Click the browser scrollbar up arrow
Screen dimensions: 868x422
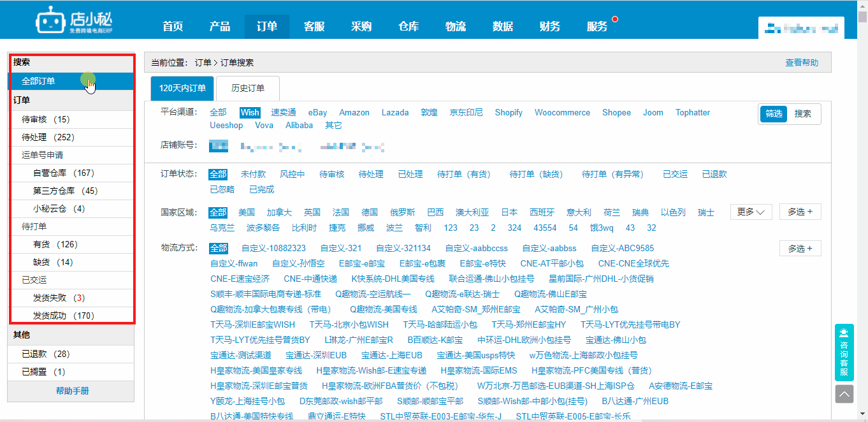(862, 5)
